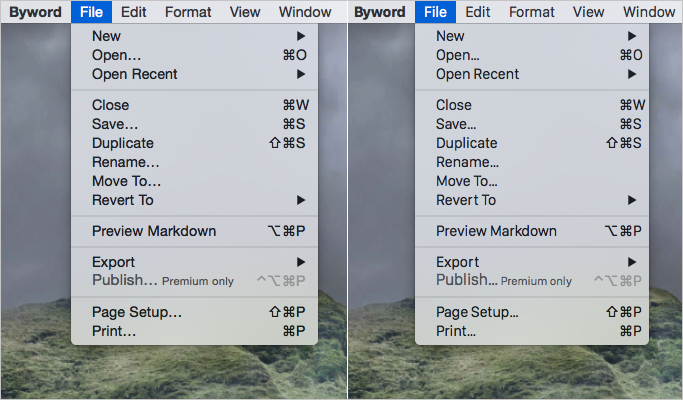Select Save… in the left File menu
This screenshot has width=683, height=400.
194,124
